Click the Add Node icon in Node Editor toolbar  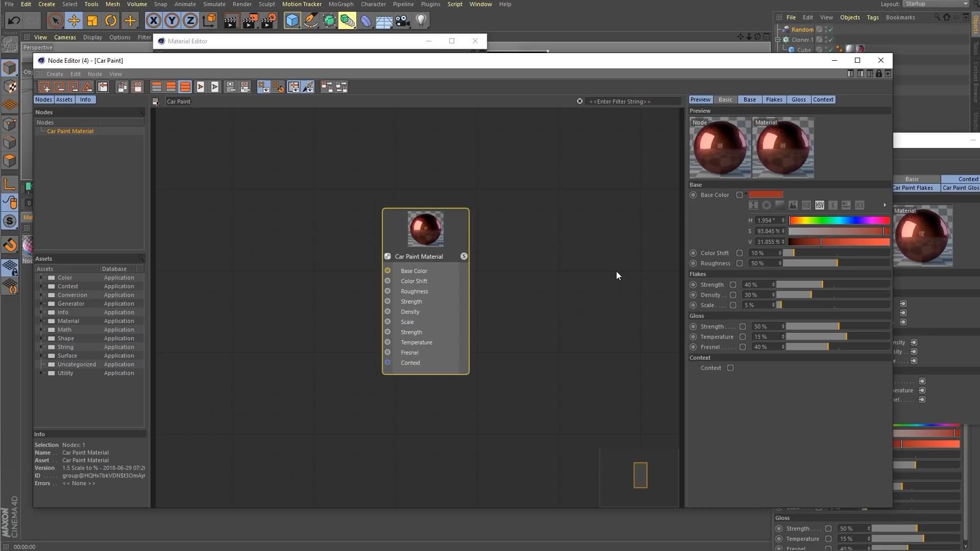tap(44, 87)
